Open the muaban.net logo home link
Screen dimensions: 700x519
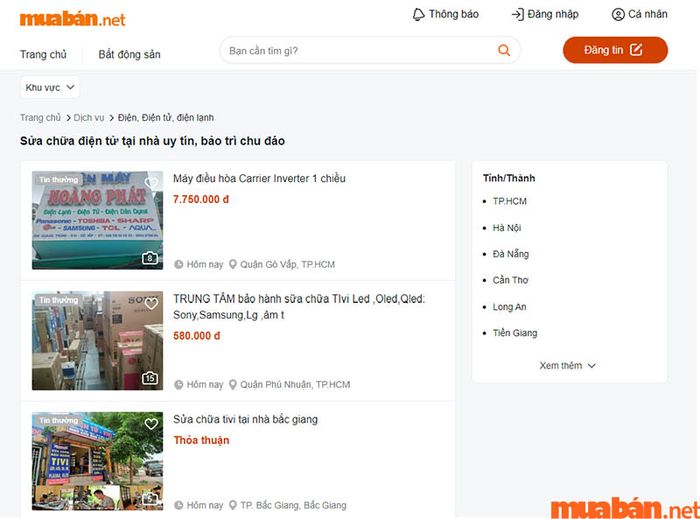point(72,19)
